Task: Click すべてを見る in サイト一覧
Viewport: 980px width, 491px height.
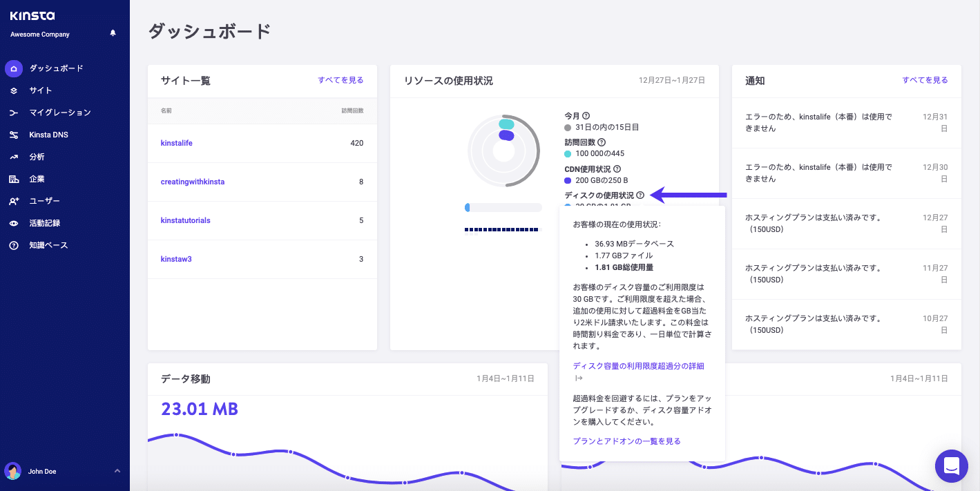Action: click(x=340, y=80)
